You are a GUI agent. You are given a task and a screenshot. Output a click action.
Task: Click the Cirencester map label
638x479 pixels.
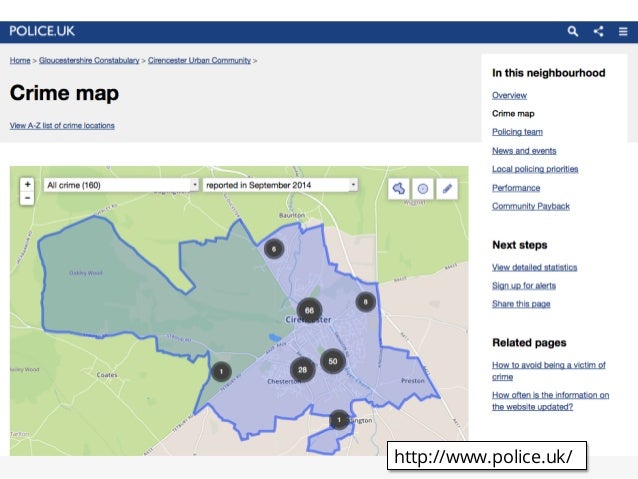click(x=308, y=320)
